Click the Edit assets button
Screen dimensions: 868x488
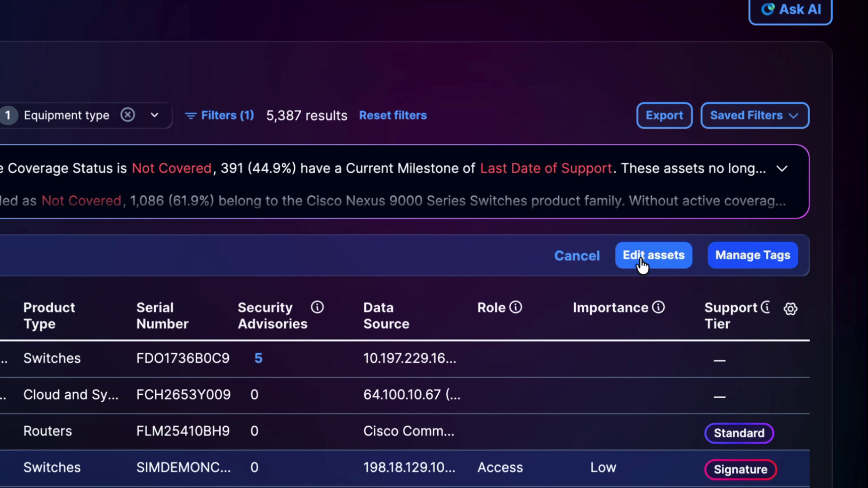click(x=653, y=255)
